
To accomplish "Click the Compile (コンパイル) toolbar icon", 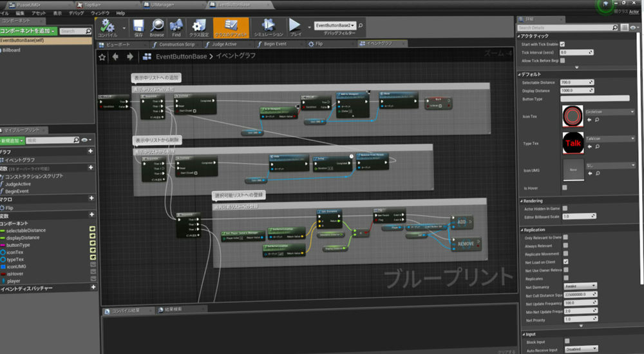I will (108, 26).
